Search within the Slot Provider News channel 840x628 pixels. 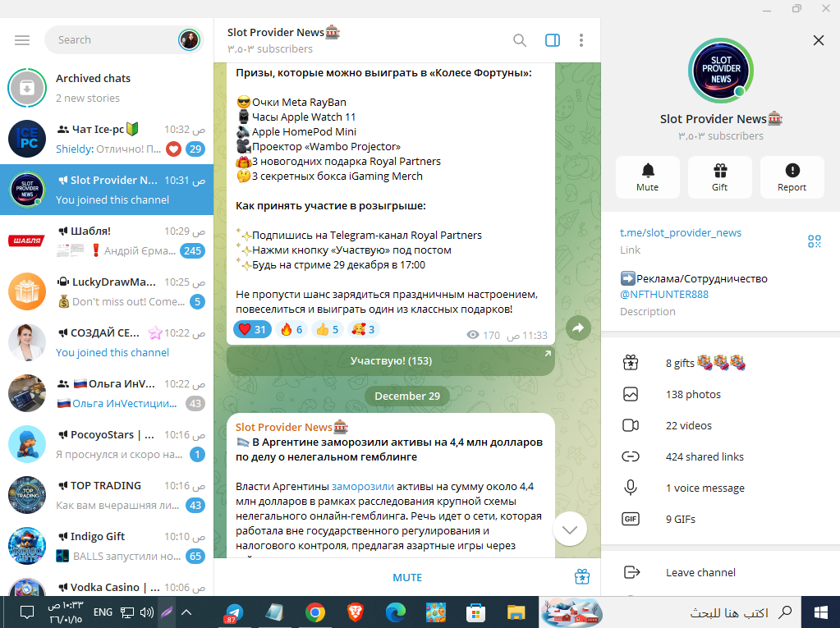coord(519,40)
